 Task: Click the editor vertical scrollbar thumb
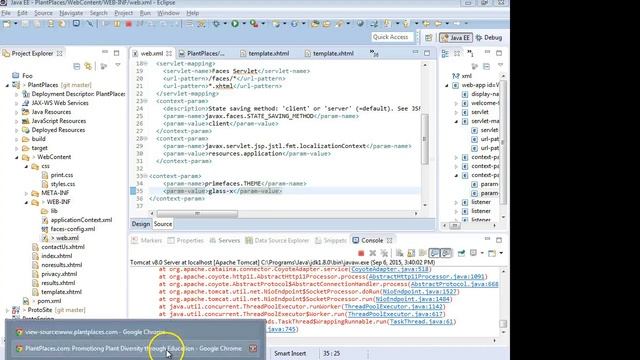click(424, 139)
